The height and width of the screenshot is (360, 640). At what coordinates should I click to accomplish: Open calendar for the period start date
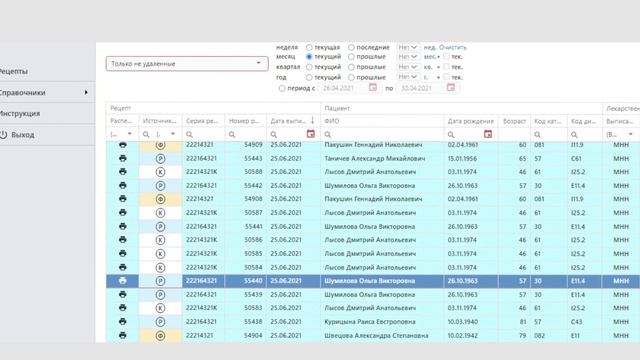click(x=373, y=88)
